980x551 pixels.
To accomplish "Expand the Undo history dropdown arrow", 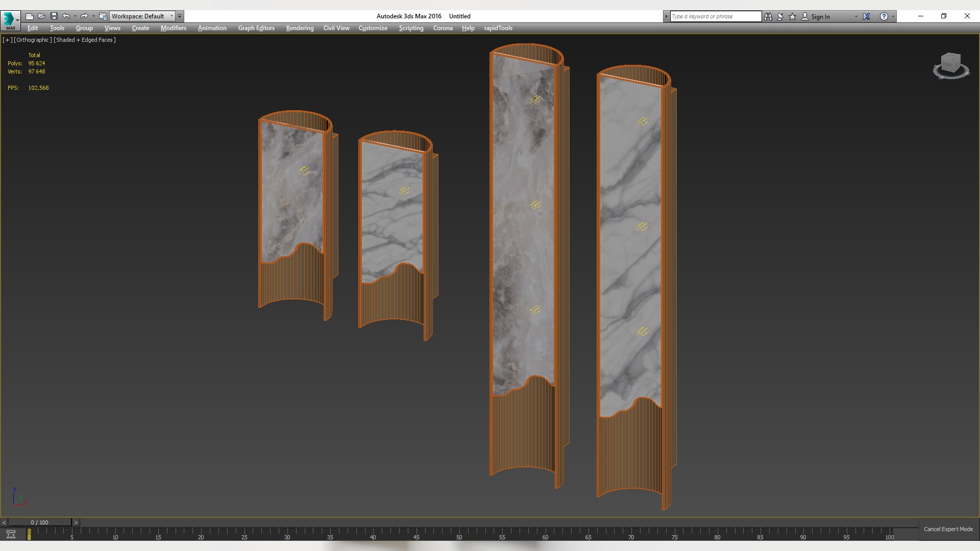I will tap(75, 16).
